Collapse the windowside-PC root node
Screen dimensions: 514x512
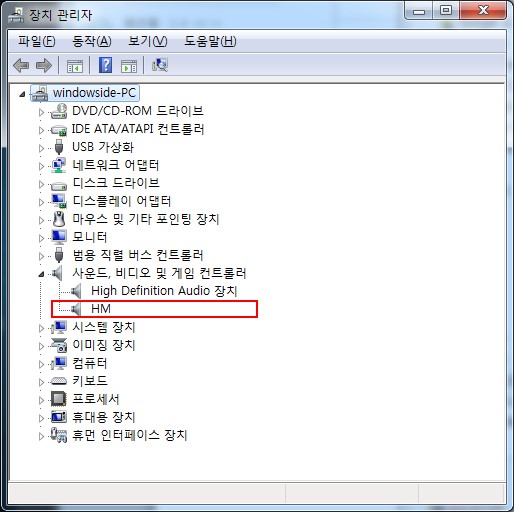(22, 94)
